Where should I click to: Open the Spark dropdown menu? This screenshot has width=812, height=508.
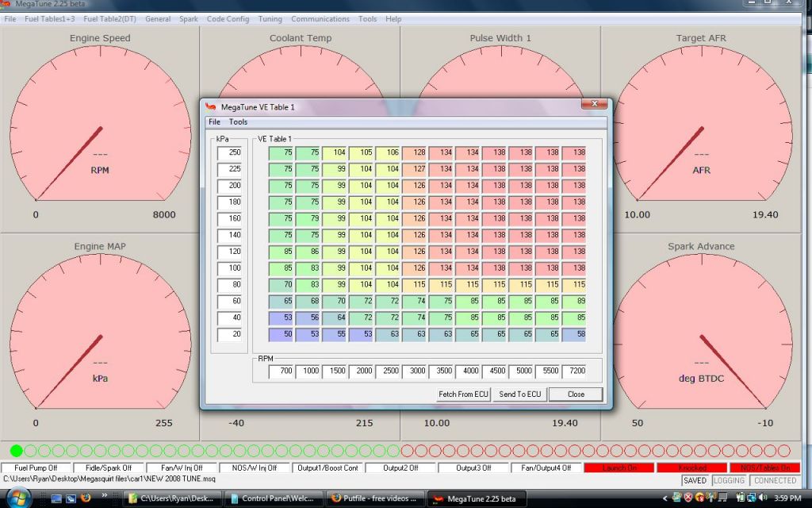(188, 19)
